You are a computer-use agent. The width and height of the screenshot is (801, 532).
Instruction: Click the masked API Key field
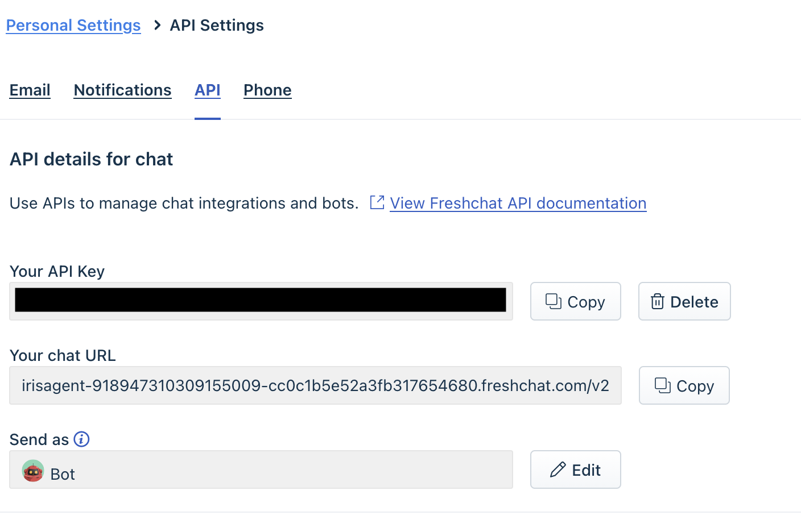tap(261, 301)
